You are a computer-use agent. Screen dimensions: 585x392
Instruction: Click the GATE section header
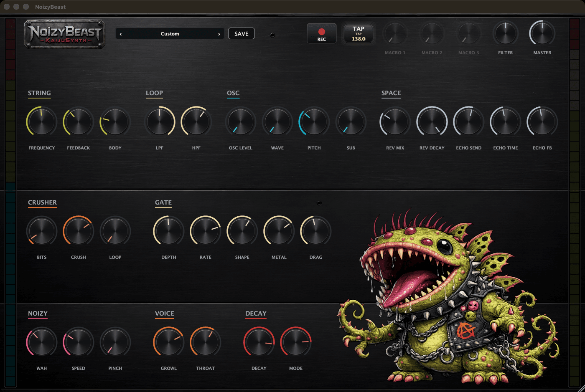pyautogui.click(x=163, y=202)
